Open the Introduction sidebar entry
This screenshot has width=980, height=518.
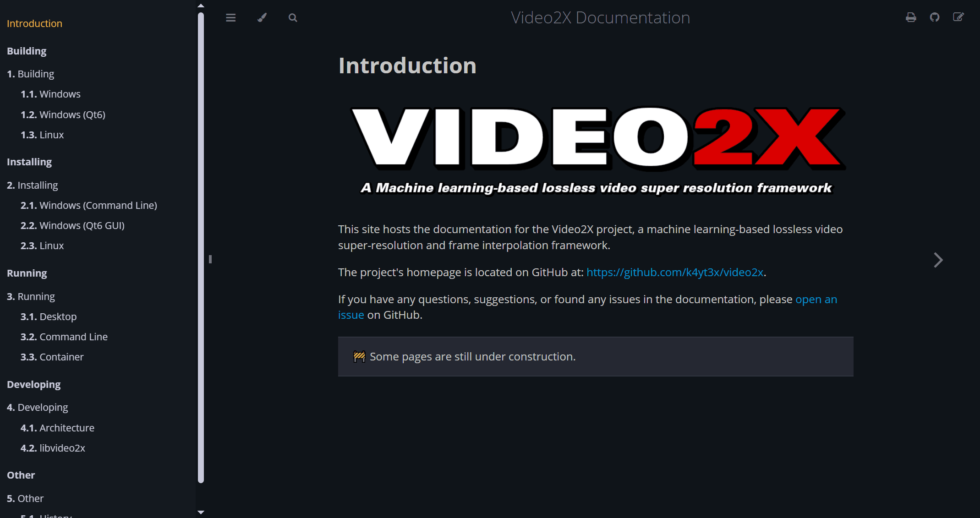(34, 23)
